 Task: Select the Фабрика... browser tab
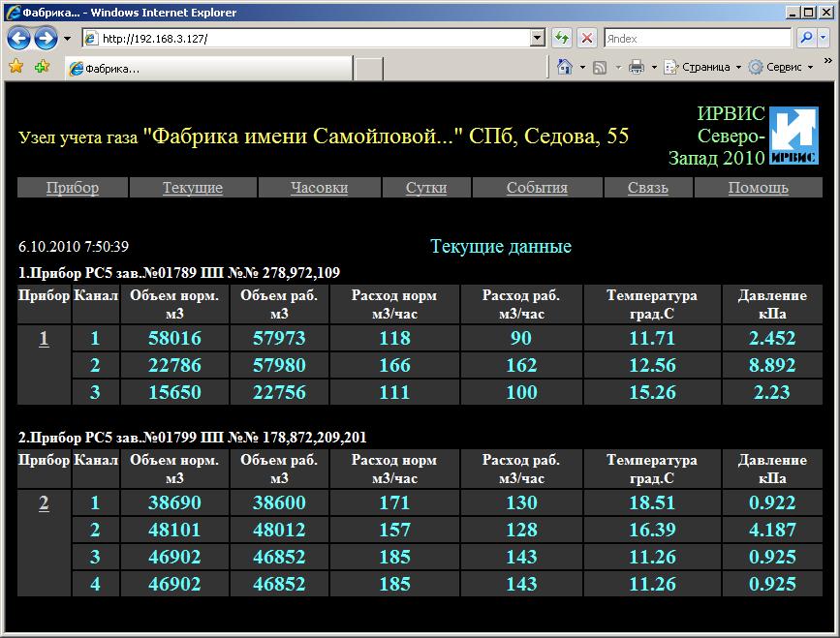coord(209,69)
